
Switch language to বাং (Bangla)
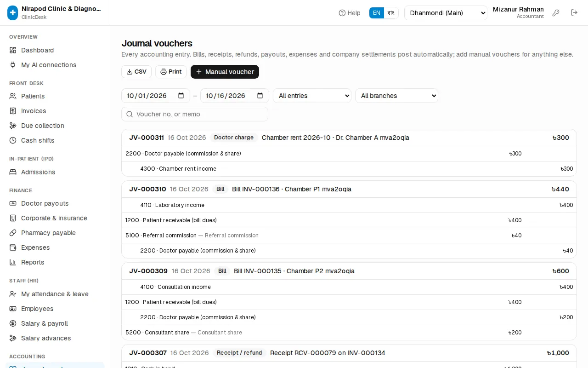[391, 13]
